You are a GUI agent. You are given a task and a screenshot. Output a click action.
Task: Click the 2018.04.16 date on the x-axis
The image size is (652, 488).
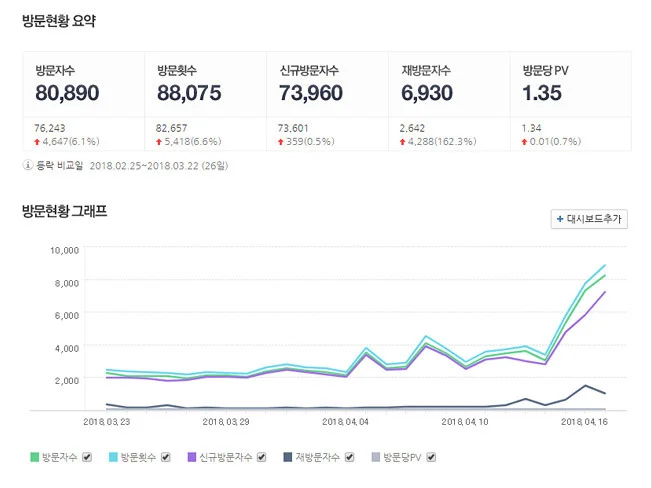tap(585, 422)
